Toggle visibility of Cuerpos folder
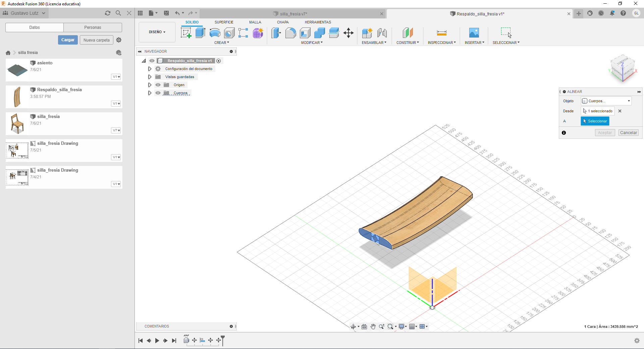 point(158,93)
